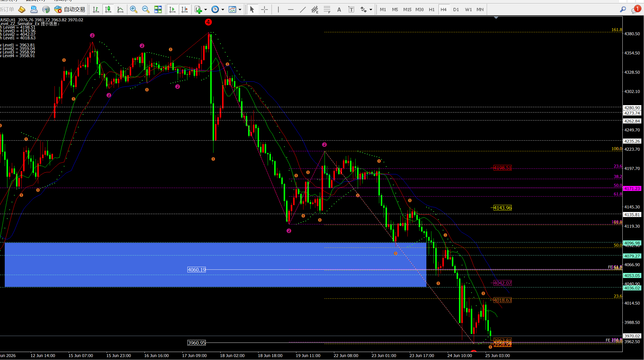Switch to the M1 timeframe
This screenshot has width=644, height=360.
[383, 10]
